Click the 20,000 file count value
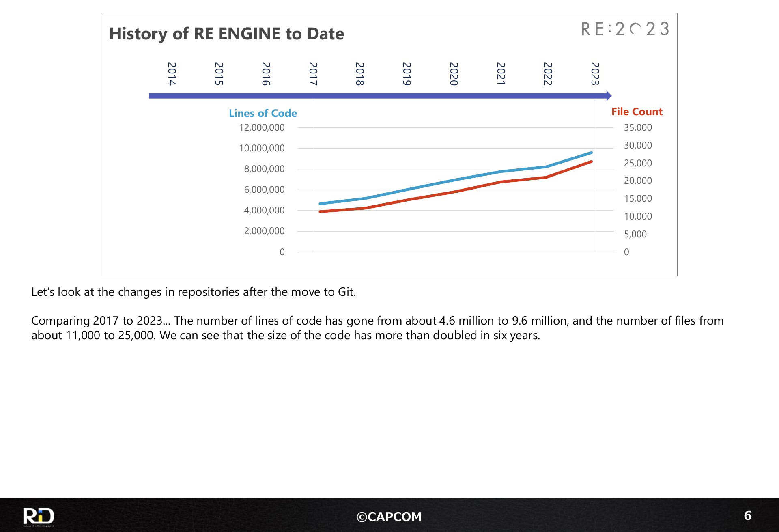Viewport: 779px width, 532px height. tap(638, 181)
